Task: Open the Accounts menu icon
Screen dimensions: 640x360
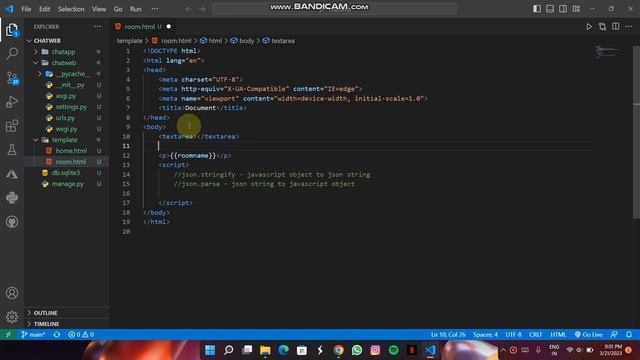Action: click(12, 293)
